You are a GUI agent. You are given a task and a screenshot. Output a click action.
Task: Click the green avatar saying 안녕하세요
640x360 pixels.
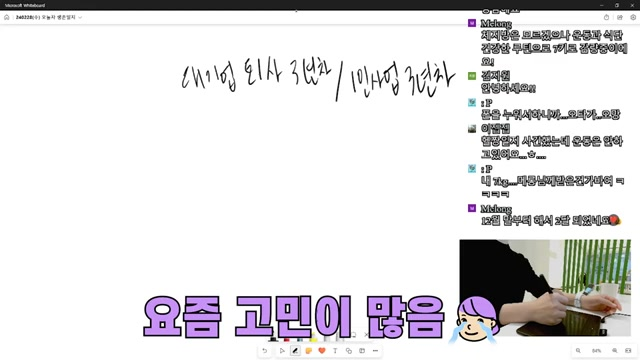472,76
